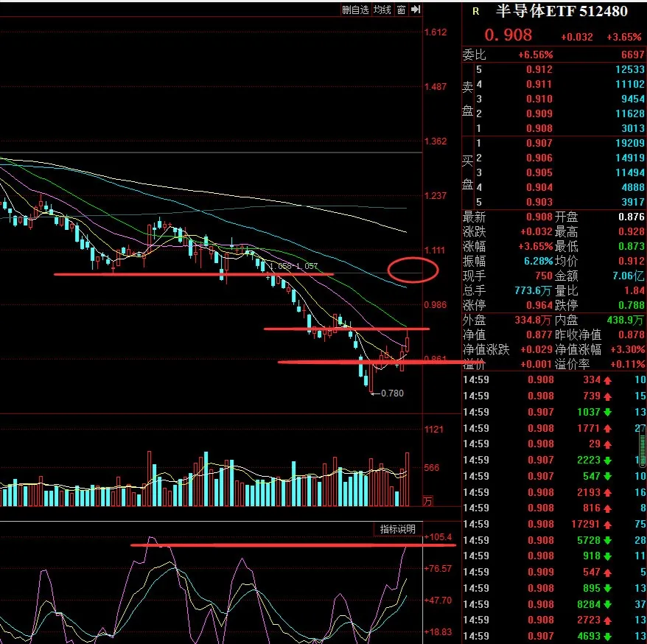The width and height of the screenshot is (647, 644).
Task: Click the red up arrow in the 334 tick row
Action: click(x=607, y=380)
